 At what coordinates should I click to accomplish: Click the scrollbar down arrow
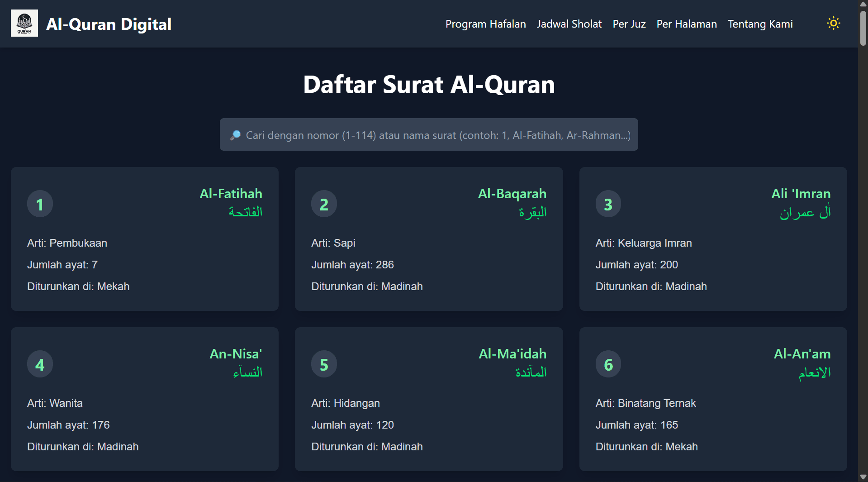(x=863, y=477)
